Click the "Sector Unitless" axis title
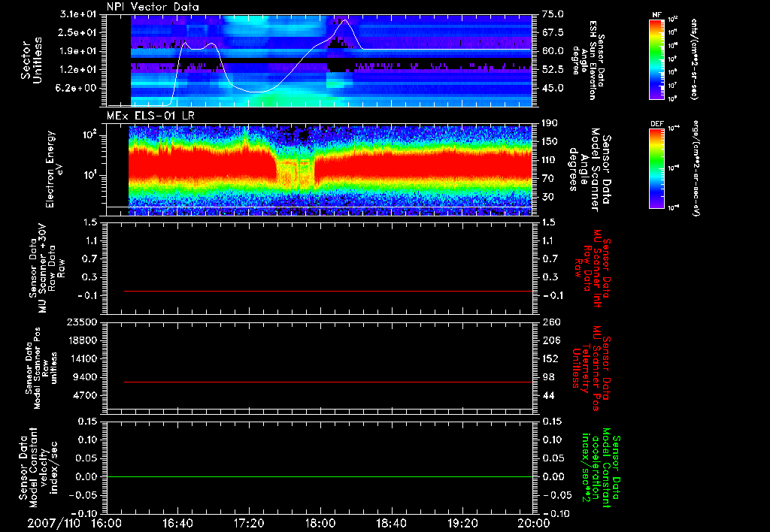This screenshot has width=770, height=532. click(x=32, y=60)
